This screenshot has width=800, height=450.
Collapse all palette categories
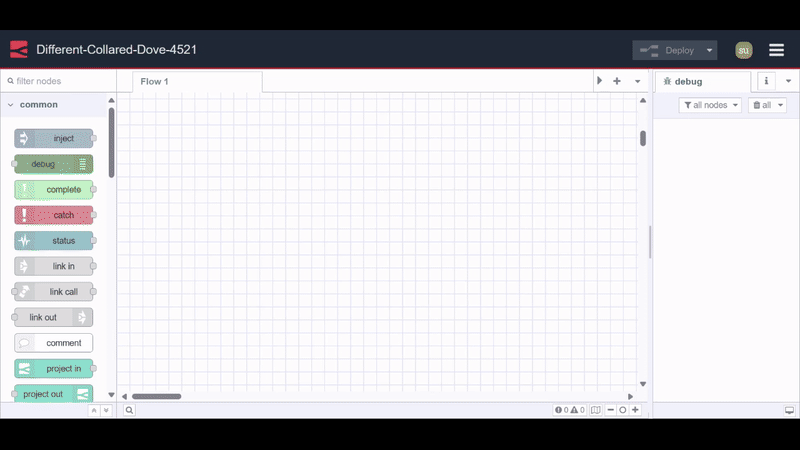(x=94, y=410)
